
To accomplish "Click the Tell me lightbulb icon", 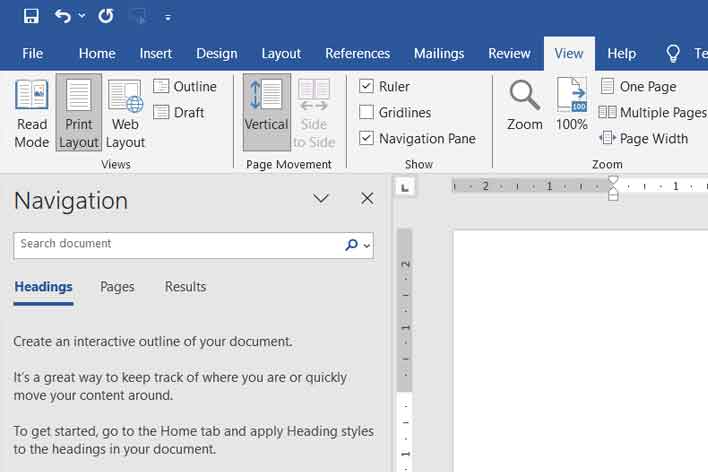I will click(673, 53).
